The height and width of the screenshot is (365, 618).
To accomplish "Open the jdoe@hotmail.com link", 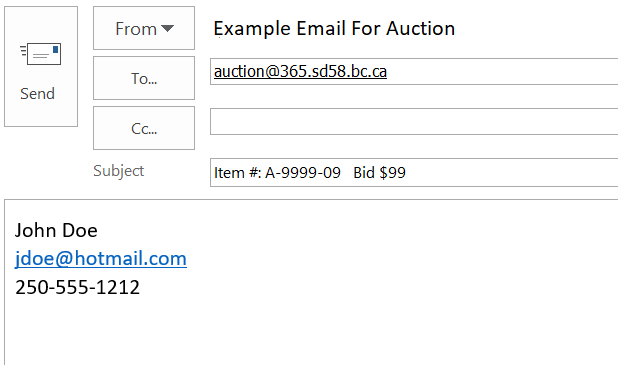I will tap(101, 259).
